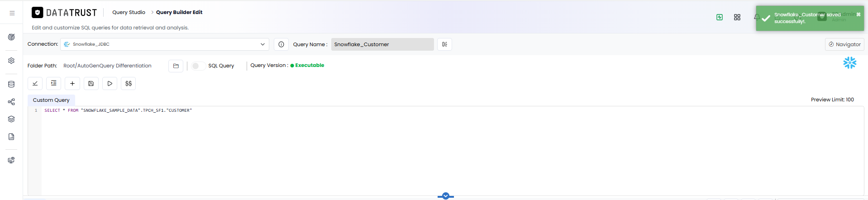Click the Preview Limit: 100 text
The height and width of the screenshot is (200, 868).
832,100
